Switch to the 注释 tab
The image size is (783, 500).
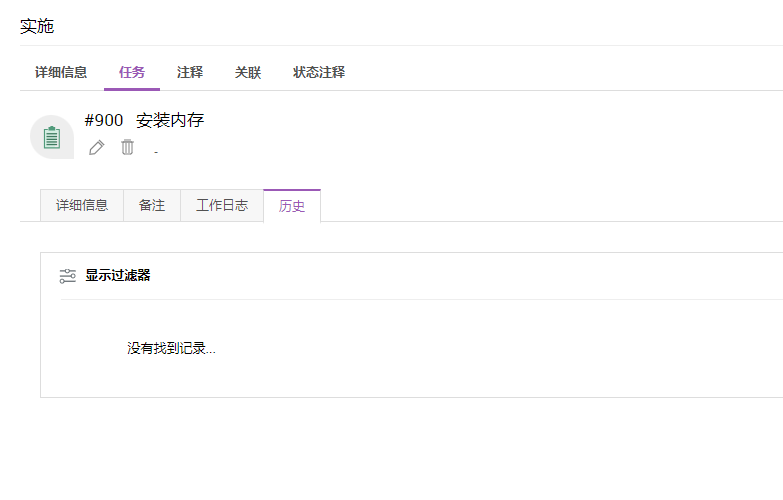[x=190, y=72]
